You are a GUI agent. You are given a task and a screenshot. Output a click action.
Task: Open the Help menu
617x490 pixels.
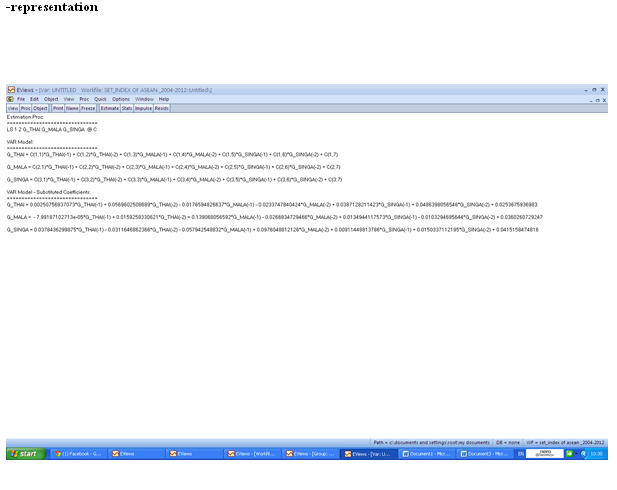(164, 99)
